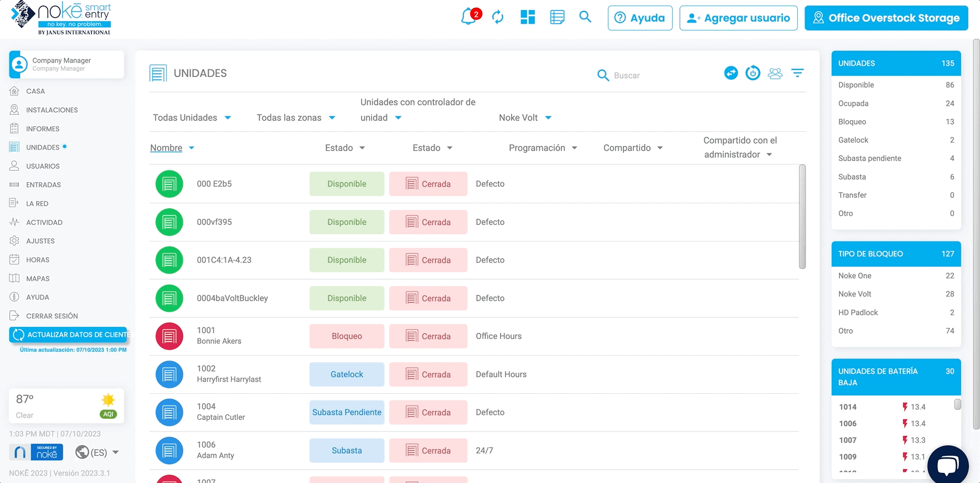The image size is (980, 483).
Task: Open Informes in the sidebar menu
Action: point(43,129)
